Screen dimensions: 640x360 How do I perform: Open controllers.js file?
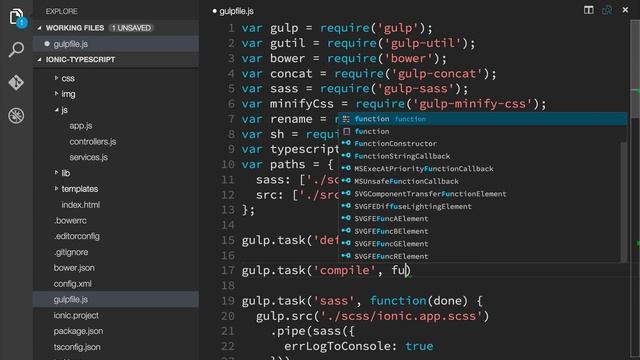[x=93, y=142]
